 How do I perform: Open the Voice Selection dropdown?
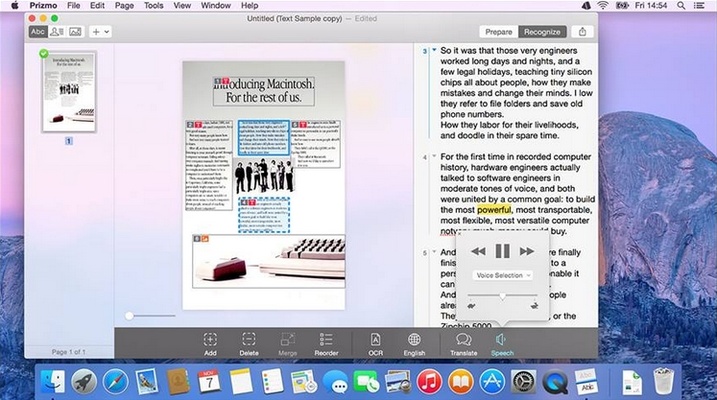coord(503,275)
